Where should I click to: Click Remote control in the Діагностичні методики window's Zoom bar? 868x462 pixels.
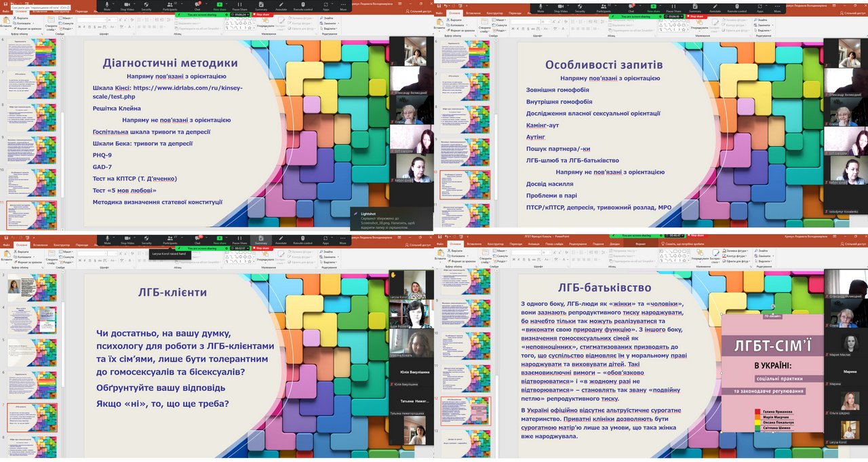tap(303, 7)
